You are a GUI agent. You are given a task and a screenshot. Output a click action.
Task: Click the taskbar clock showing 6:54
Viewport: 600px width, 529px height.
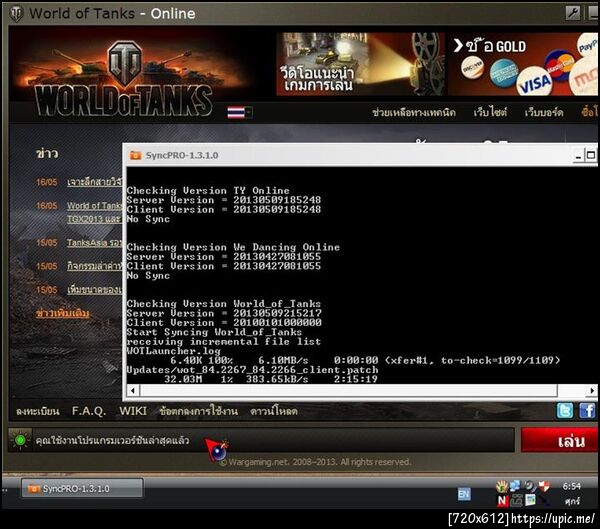571,486
